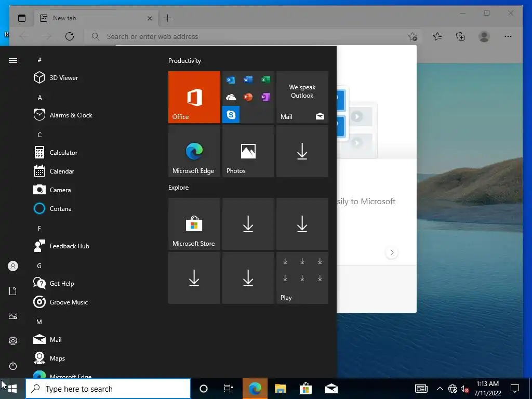This screenshot has height=399, width=532.
Task: Open the notification center
Action: tap(515, 389)
